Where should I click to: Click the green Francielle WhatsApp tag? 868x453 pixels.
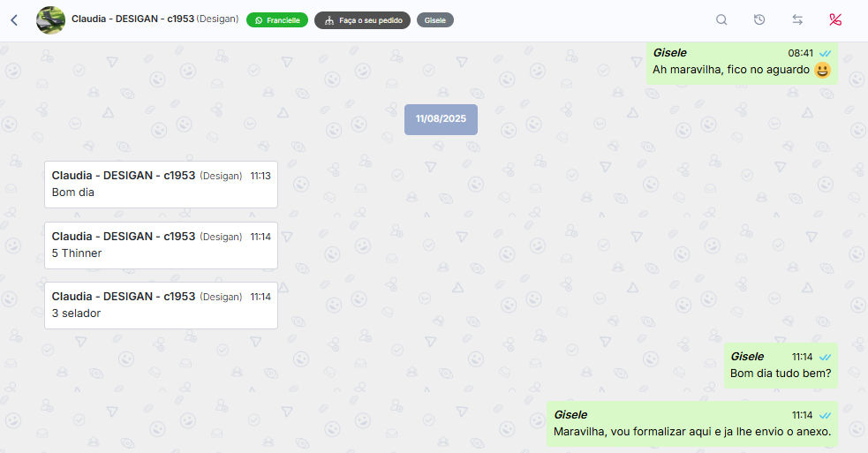(277, 20)
